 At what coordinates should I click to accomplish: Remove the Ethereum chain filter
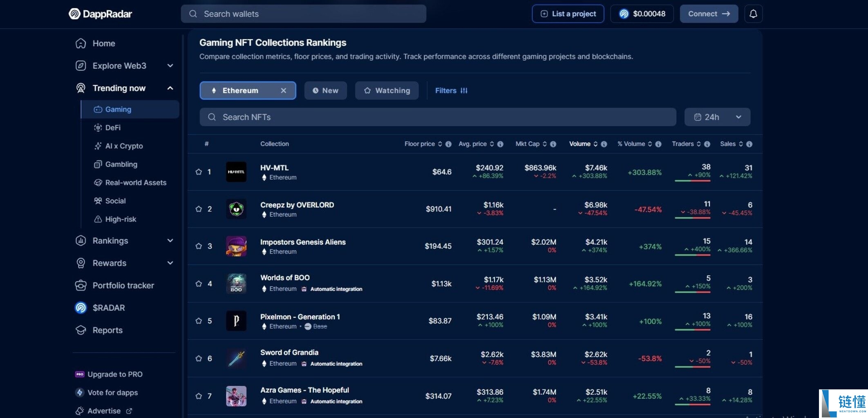click(283, 90)
